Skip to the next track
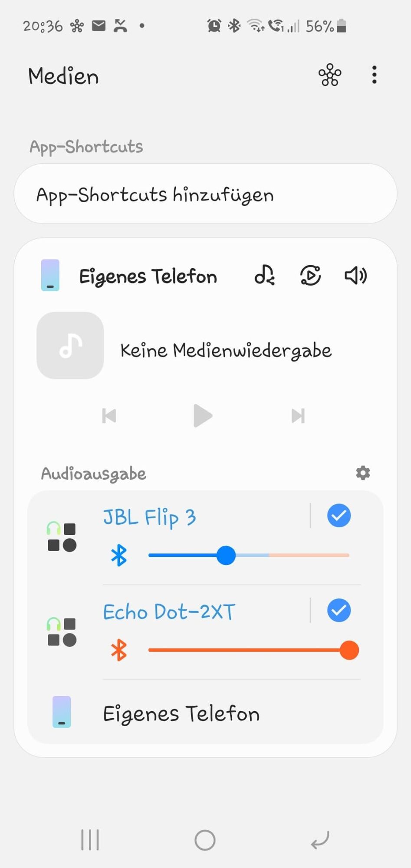Viewport: 411px width, 868px height. 298,416
